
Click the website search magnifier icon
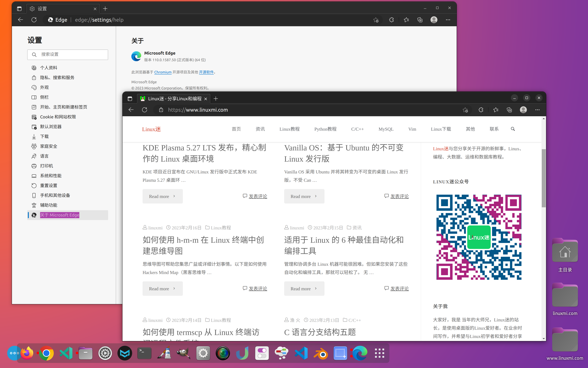[x=513, y=129]
